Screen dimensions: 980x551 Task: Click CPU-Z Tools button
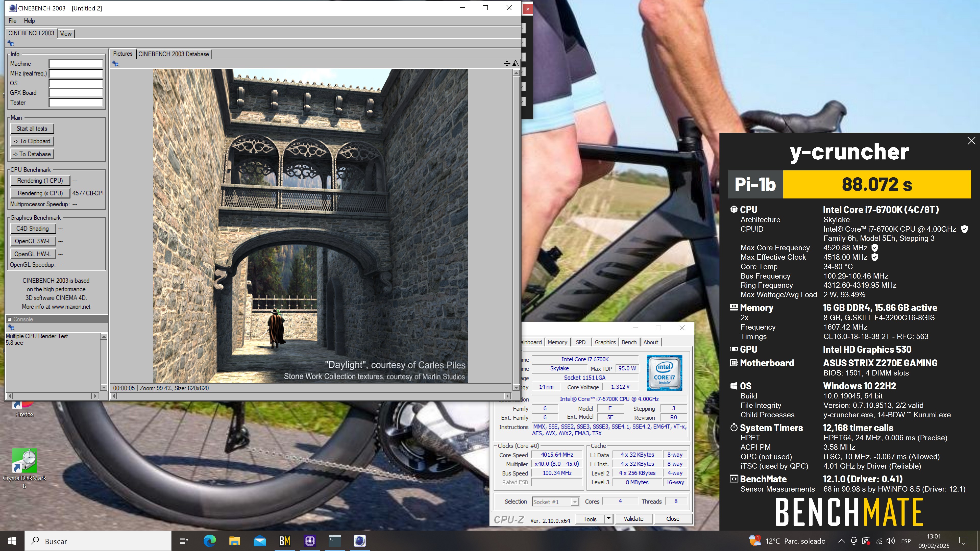(x=590, y=519)
